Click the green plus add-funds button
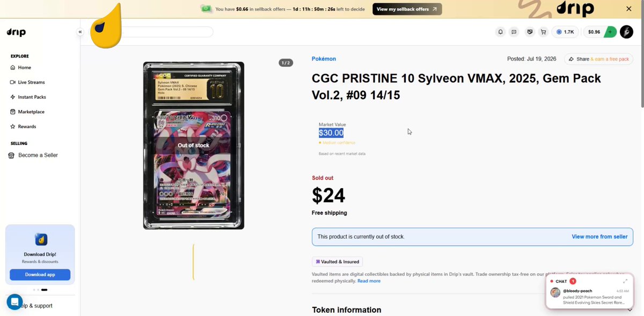Image resolution: width=644 pixels, height=316 pixels. 610,32
